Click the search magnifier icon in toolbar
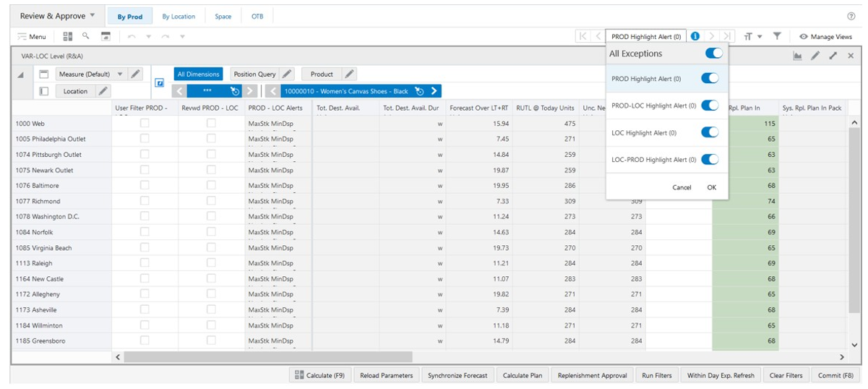This screenshot has height=389, width=868. (86, 35)
